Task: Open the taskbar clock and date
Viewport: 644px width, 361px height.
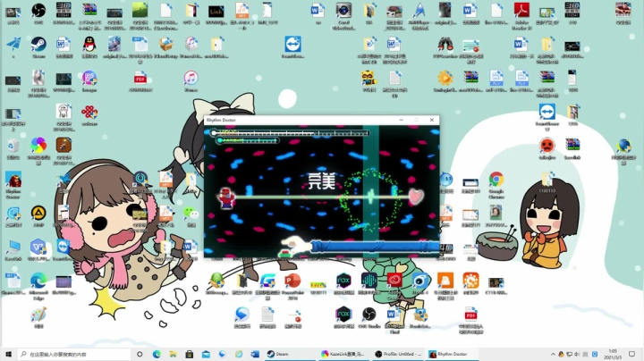Action: click(x=613, y=354)
